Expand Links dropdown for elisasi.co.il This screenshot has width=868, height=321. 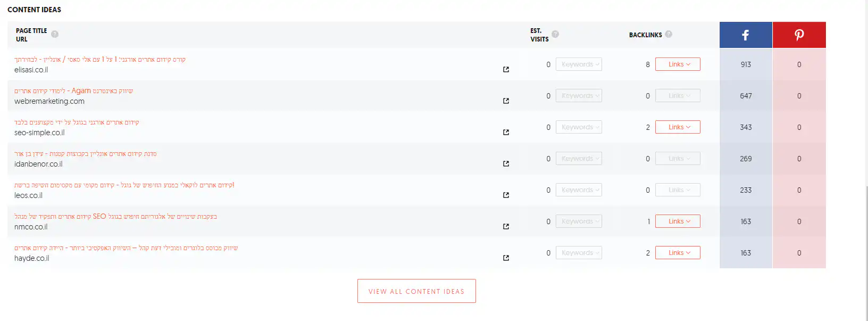(x=678, y=64)
